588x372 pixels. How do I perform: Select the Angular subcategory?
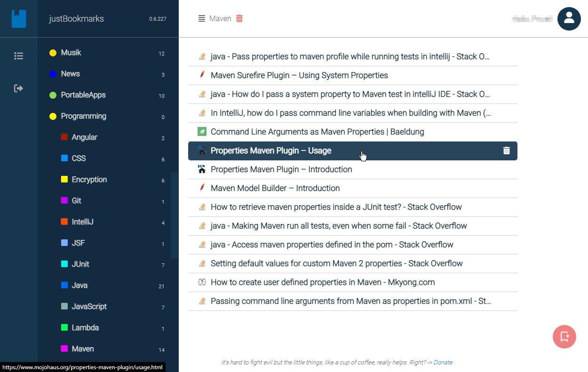pyautogui.click(x=85, y=137)
